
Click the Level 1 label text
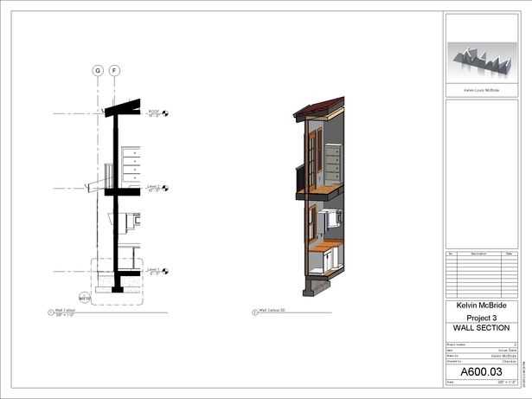point(153,269)
